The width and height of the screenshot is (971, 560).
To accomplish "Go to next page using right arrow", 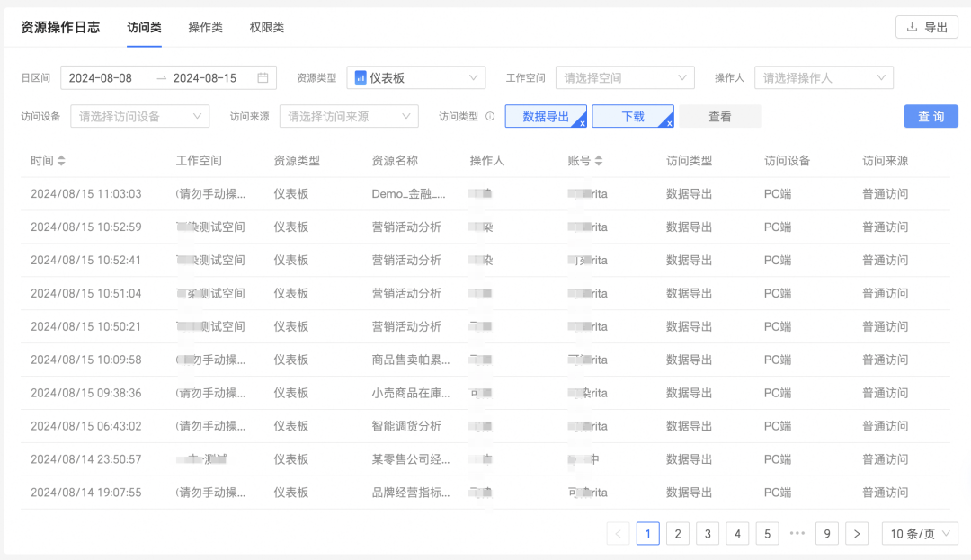I will pyautogui.click(x=857, y=534).
